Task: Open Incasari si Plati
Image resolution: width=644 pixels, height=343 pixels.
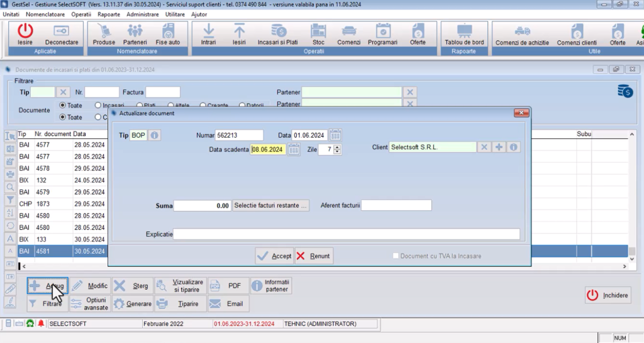Action: click(x=277, y=35)
